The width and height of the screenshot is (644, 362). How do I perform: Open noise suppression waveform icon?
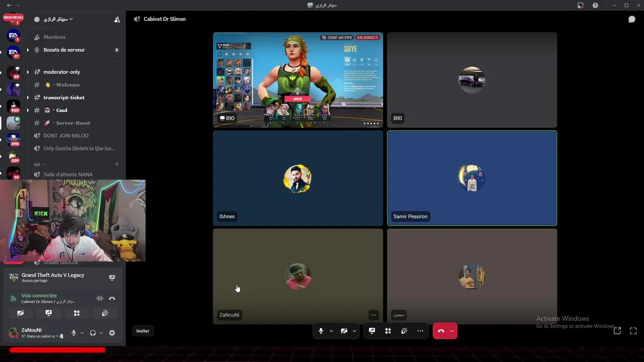100,298
